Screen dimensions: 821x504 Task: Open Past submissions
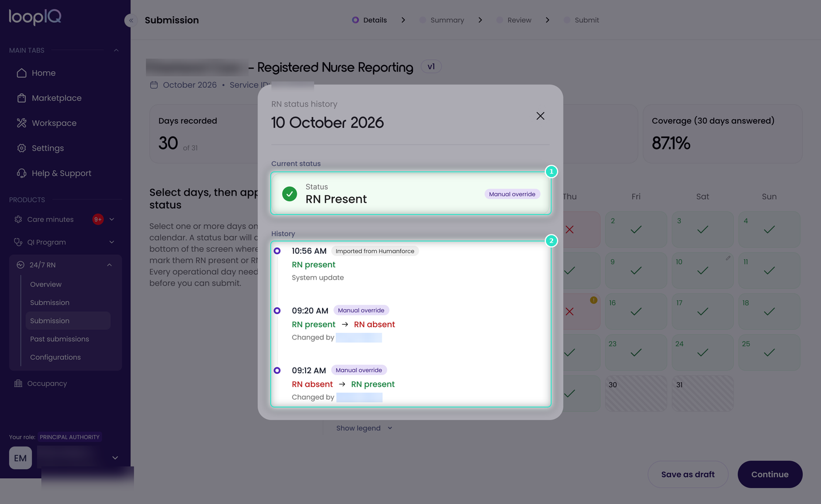[59, 339]
